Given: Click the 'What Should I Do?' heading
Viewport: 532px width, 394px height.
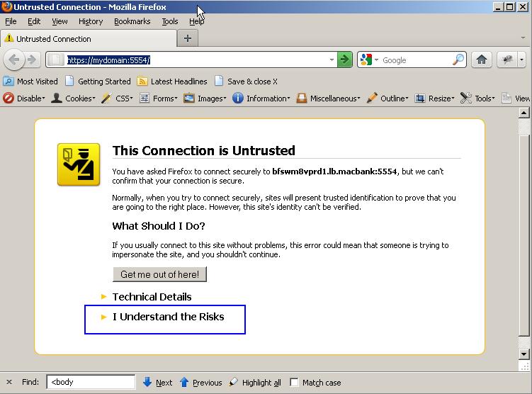Looking at the screenshot, I should click(x=159, y=225).
